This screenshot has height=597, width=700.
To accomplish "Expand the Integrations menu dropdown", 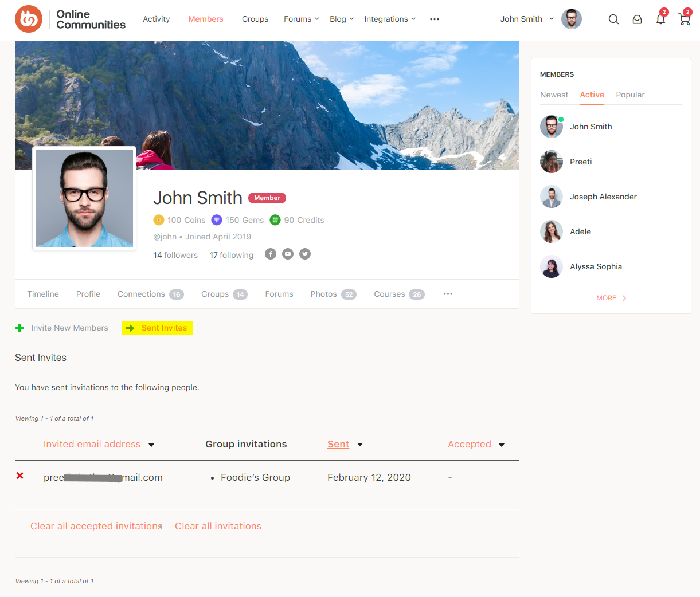I will [390, 19].
